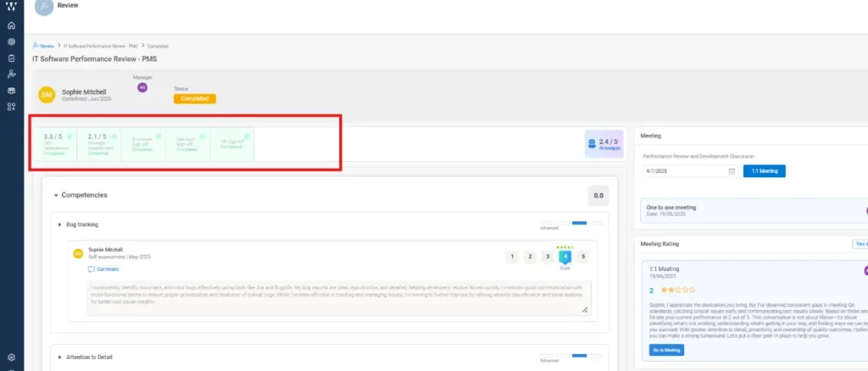Select rating 1 for Bug tracking
The width and height of the screenshot is (868, 371).
[x=512, y=257]
